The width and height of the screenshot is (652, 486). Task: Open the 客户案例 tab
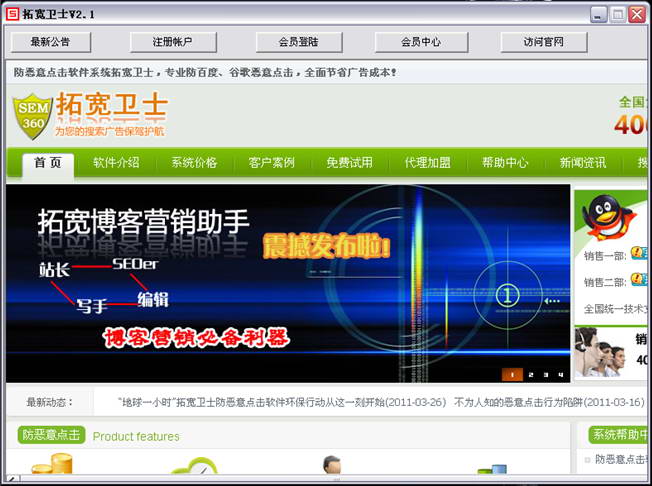click(272, 163)
